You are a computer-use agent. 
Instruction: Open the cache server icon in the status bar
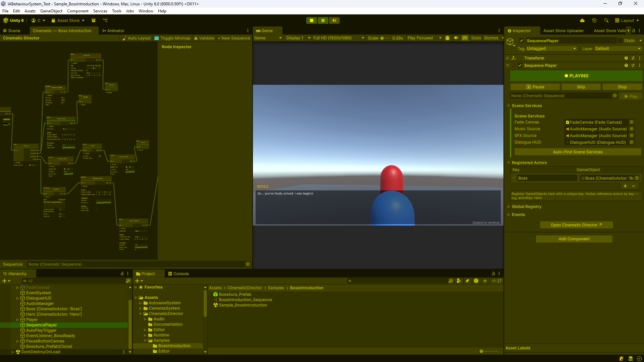[631, 358]
